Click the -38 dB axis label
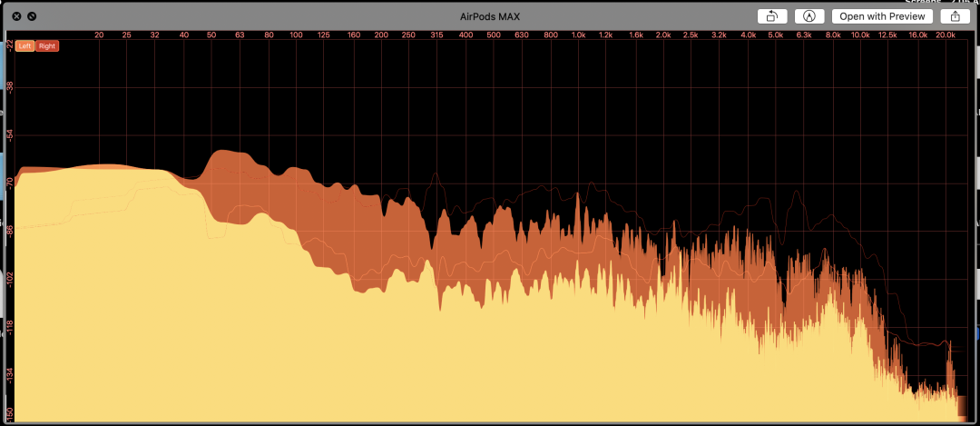This screenshot has width=980, height=426. pyautogui.click(x=10, y=89)
